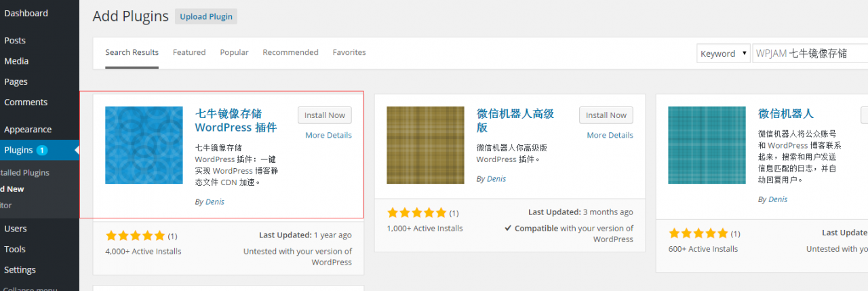This screenshot has width=868, height=291.
Task: Click the 微信机器人 plugin title link
Action: [785, 113]
